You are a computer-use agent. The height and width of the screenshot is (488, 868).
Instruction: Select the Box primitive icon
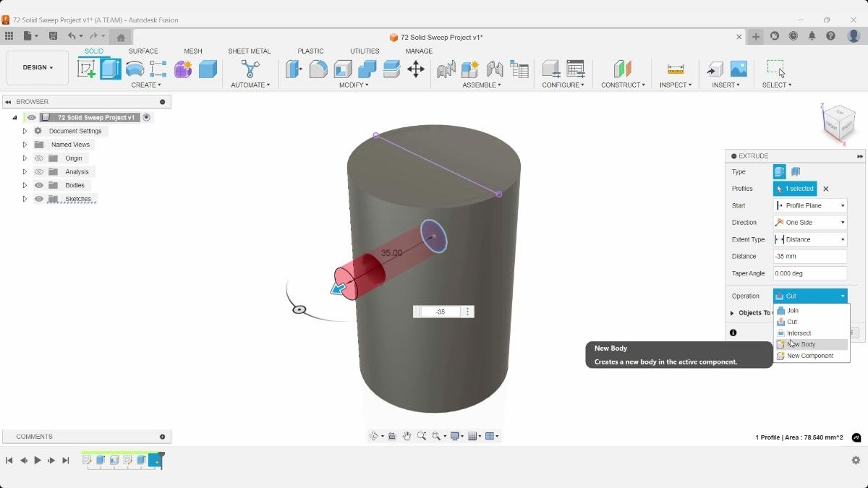coord(208,69)
